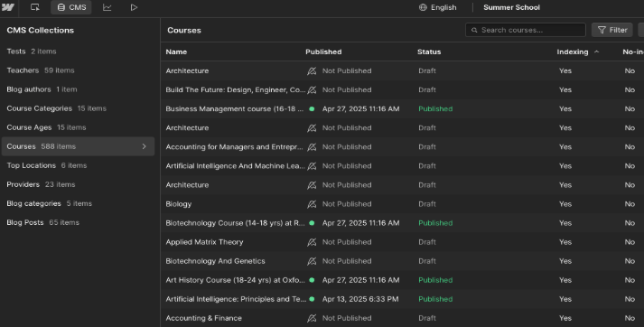Click the Published status of Business Management course
The height and width of the screenshot is (327, 644).
pos(435,109)
